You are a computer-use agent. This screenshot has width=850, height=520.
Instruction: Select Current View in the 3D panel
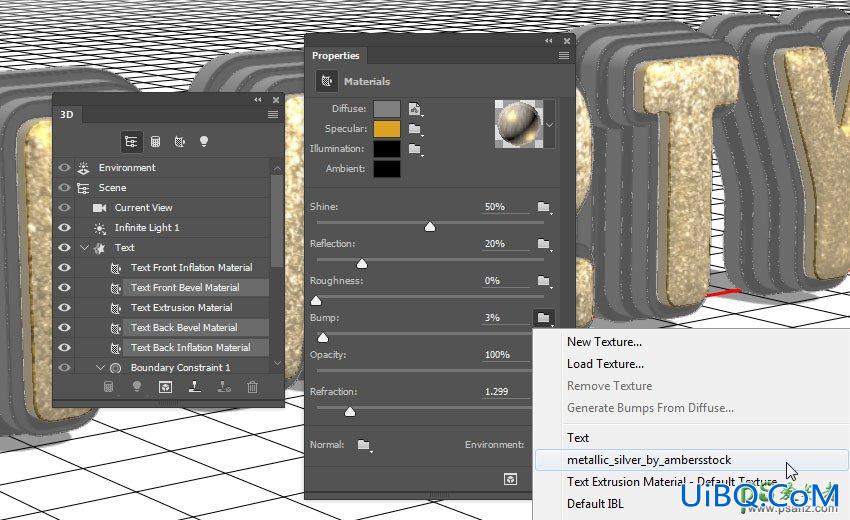(x=143, y=208)
